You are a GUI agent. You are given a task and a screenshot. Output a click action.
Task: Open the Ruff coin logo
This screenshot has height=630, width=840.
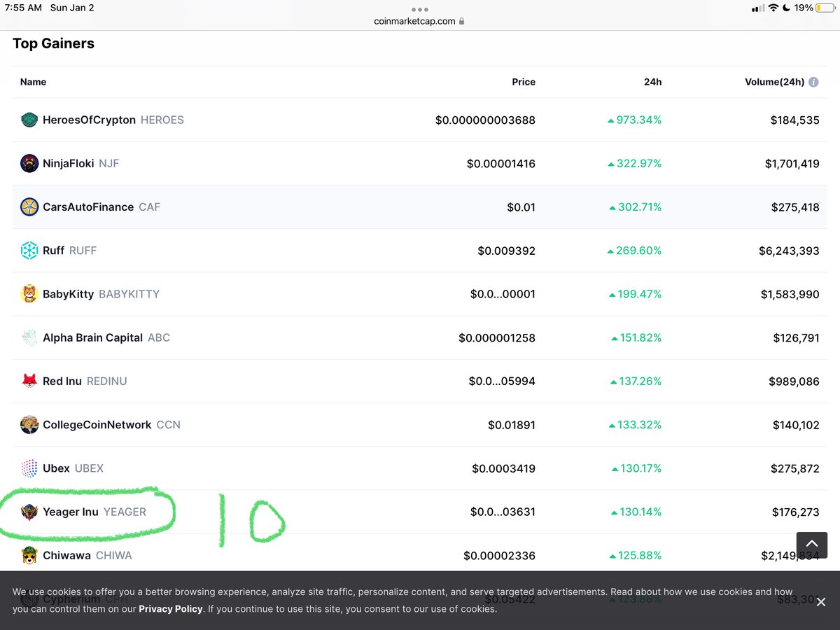(x=29, y=251)
